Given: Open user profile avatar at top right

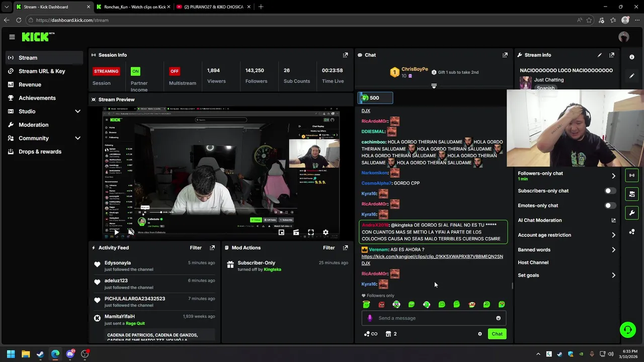Looking at the screenshot, I should [624, 37].
